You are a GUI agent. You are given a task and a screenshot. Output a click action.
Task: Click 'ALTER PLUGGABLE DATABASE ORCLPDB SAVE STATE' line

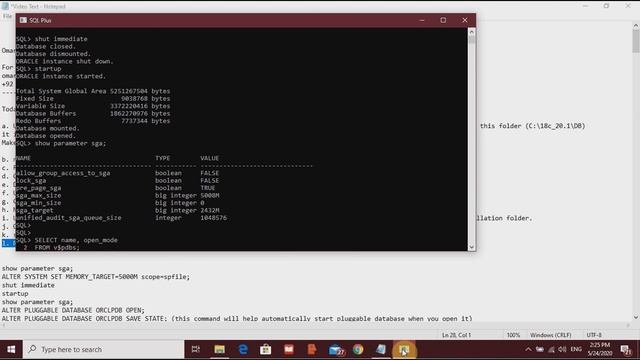[x=237, y=318]
